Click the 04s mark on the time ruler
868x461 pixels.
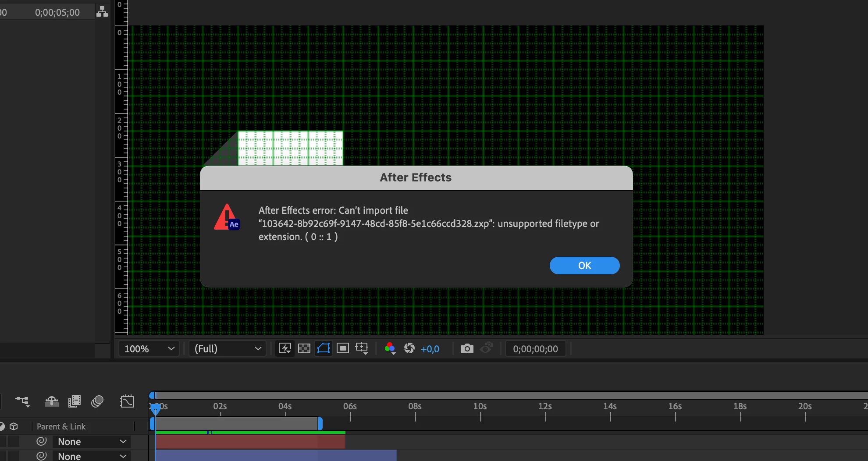click(x=285, y=406)
